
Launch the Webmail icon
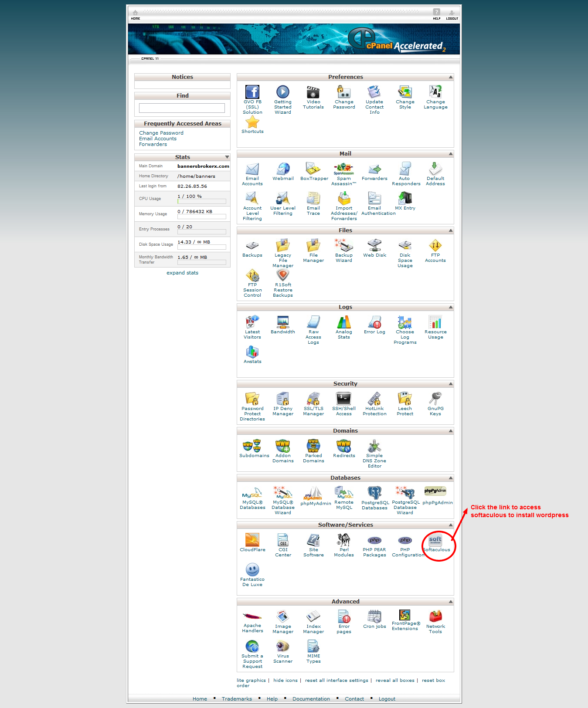[x=283, y=169]
